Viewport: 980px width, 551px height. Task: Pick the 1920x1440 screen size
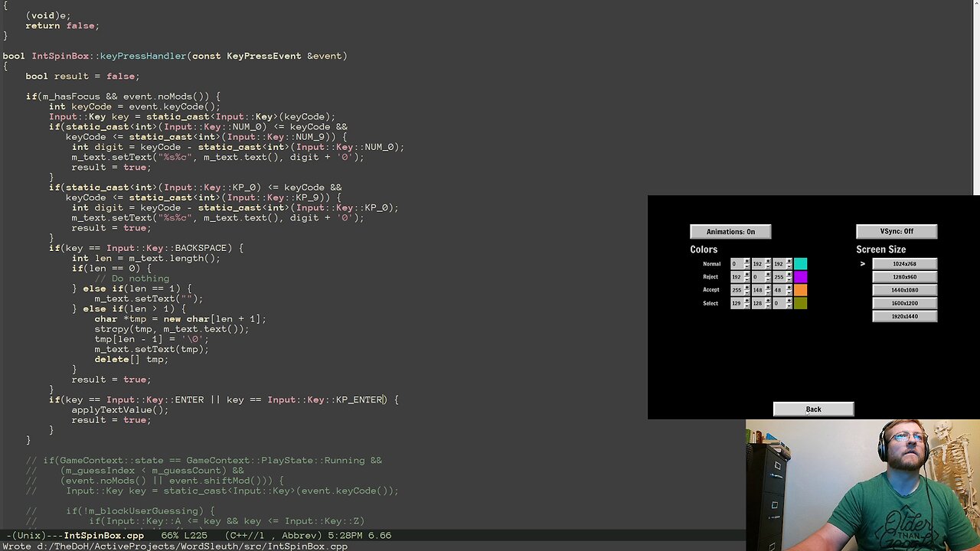click(905, 316)
